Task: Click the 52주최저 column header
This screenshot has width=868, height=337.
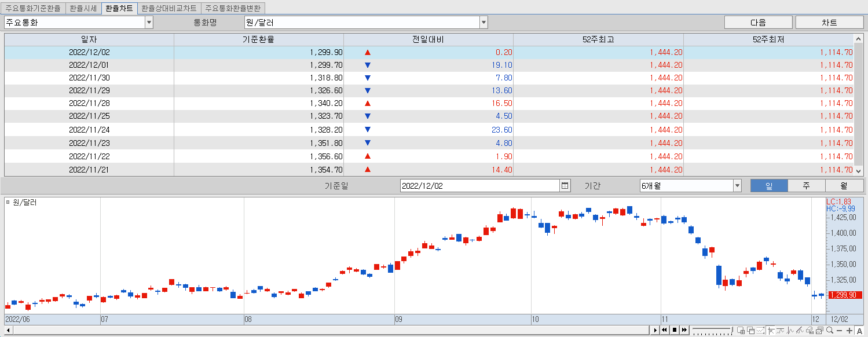Action: point(768,39)
